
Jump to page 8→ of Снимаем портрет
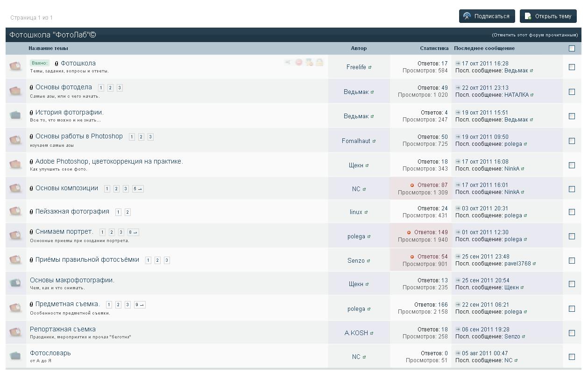(x=133, y=232)
